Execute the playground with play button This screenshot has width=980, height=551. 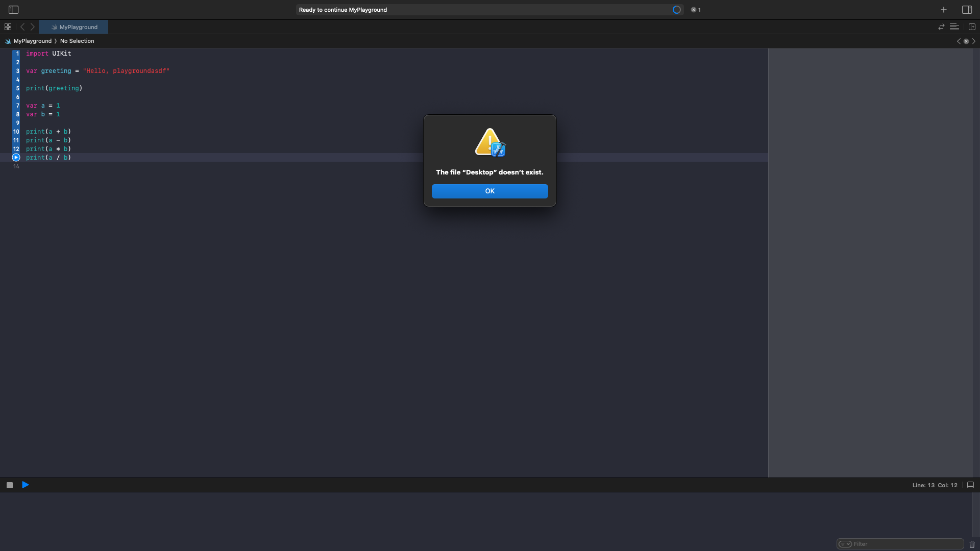(26, 485)
